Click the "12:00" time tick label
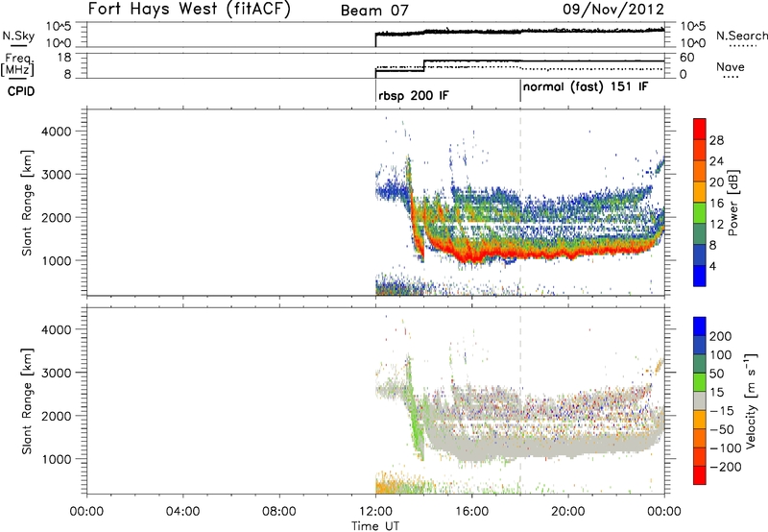The height and width of the screenshot is (532, 768). point(375,512)
